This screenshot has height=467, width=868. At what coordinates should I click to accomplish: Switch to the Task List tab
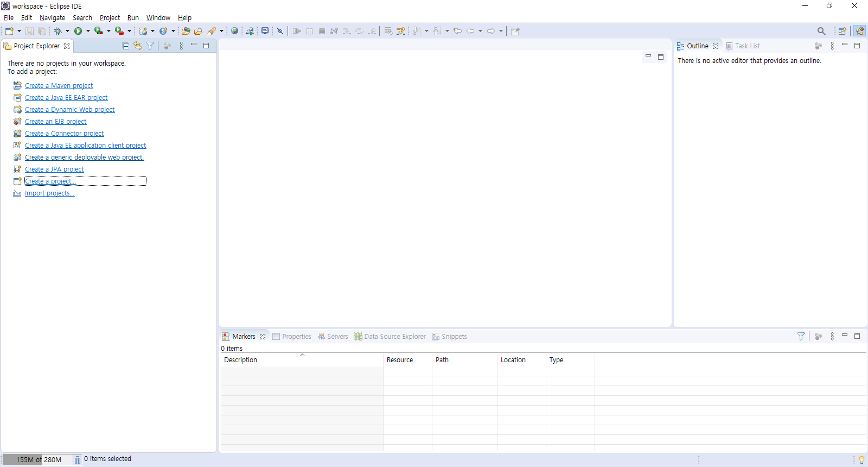click(743, 46)
